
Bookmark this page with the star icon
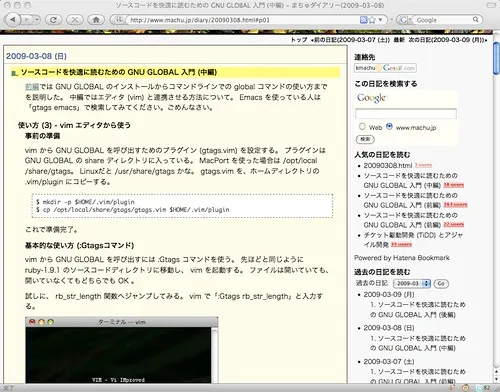point(372,20)
